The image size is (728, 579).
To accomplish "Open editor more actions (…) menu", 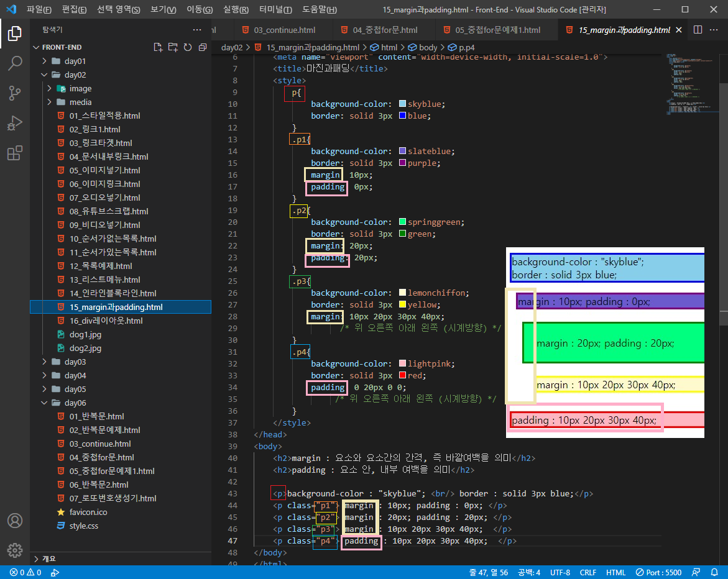I will coord(714,30).
